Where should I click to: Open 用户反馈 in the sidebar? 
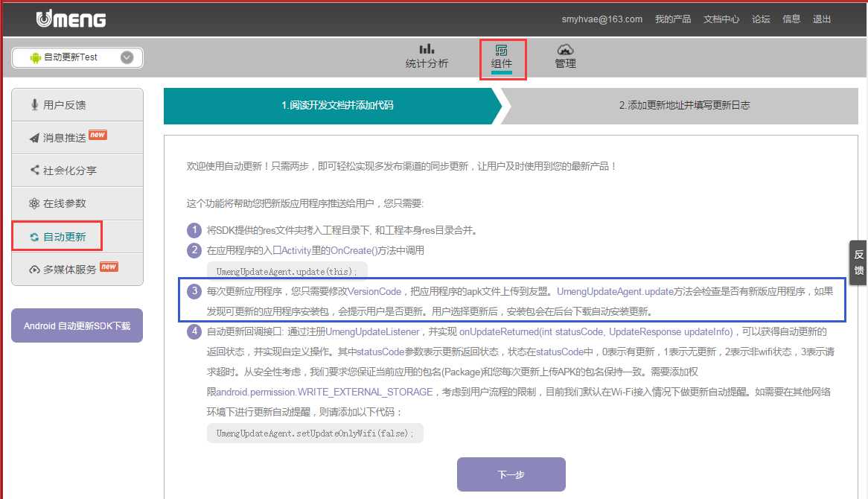77,105
